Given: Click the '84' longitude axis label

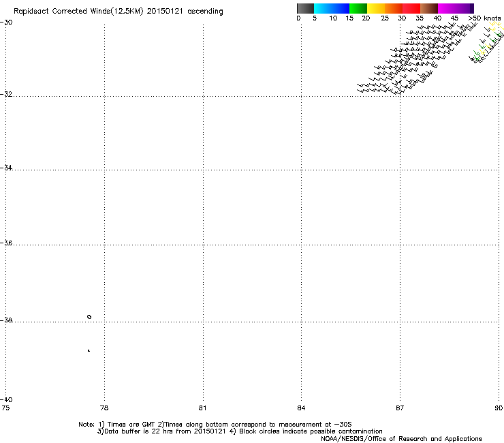Looking at the screenshot, I should 301,408.
